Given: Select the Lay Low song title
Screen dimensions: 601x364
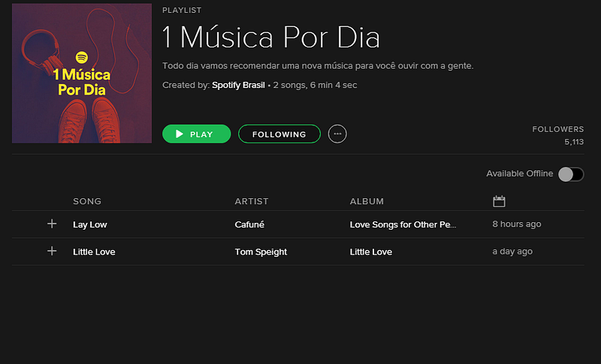Looking at the screenshot, I should pyautogui.click(x=89, y=224).
